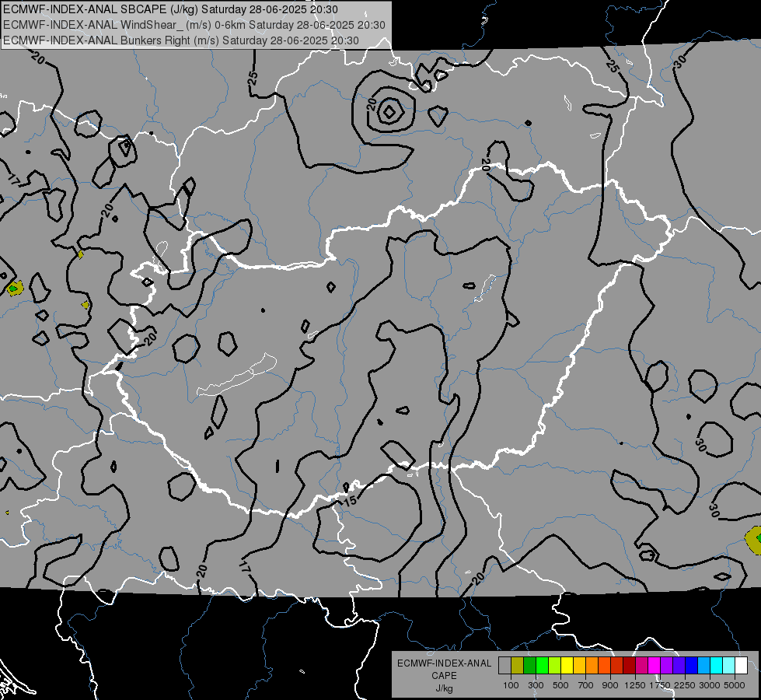Select the amber legend swatch

(580, 666)
